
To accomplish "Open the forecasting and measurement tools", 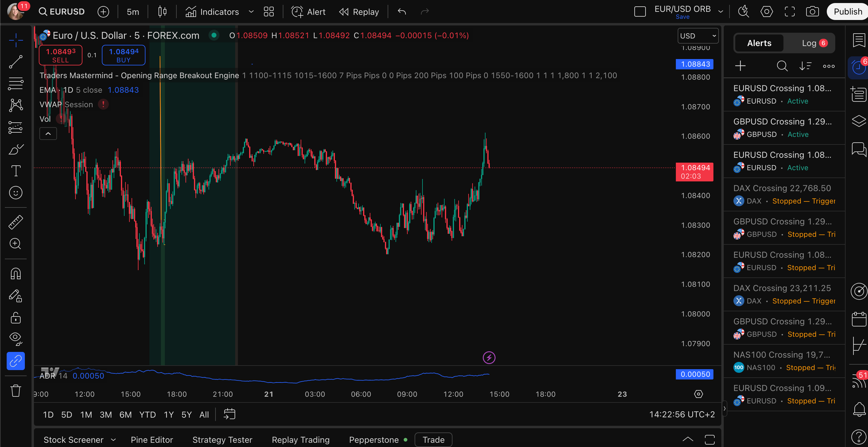I will click(x=15, y=127).
